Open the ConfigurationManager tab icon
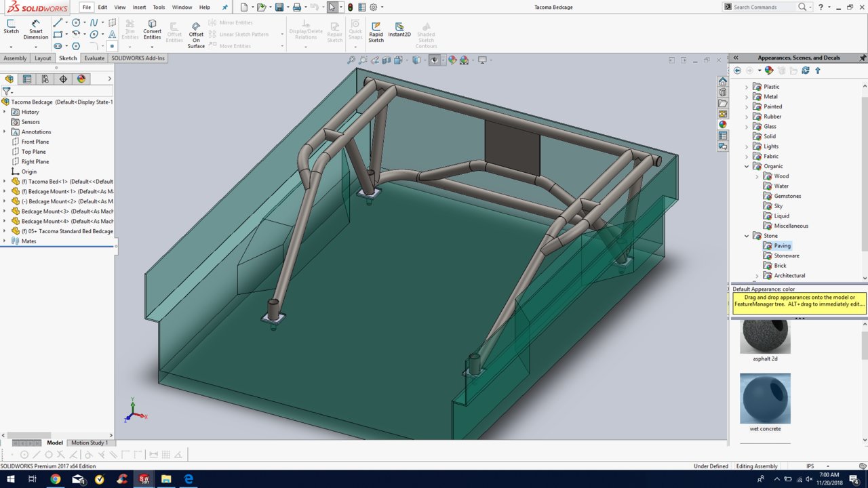 point(45,79)
